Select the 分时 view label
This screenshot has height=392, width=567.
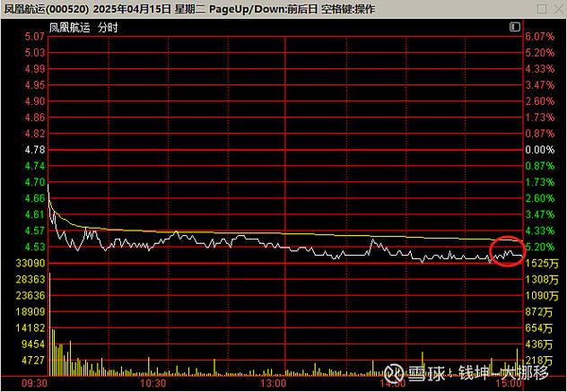pyautogui.click(x=109, y=28)
